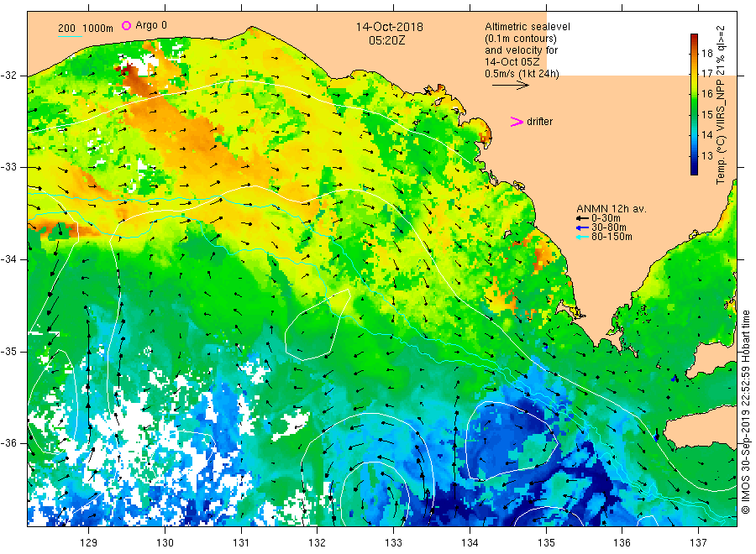Click the blue 30-80m legend arrow
756x554 pixels.
coord(582,227)
